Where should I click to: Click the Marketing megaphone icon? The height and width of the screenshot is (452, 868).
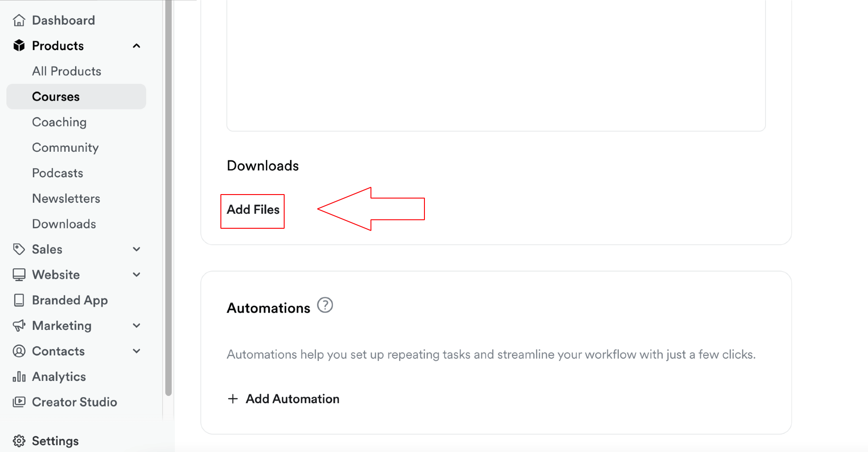tap(19, 326)
